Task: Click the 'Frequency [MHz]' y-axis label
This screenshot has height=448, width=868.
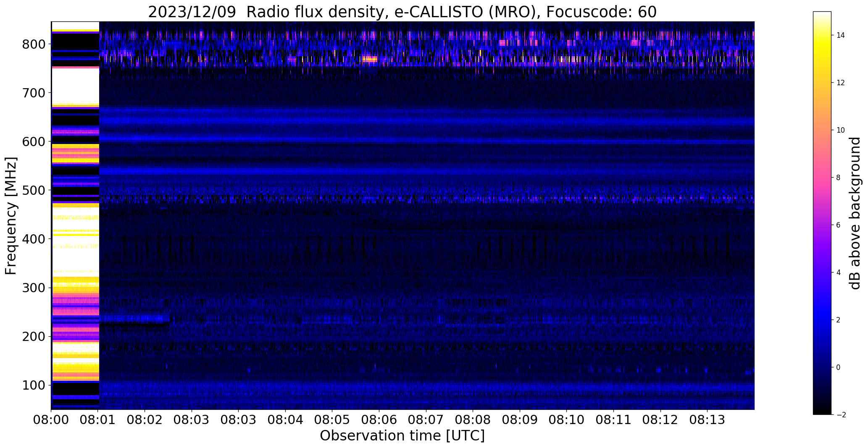Action: point(11,216)
